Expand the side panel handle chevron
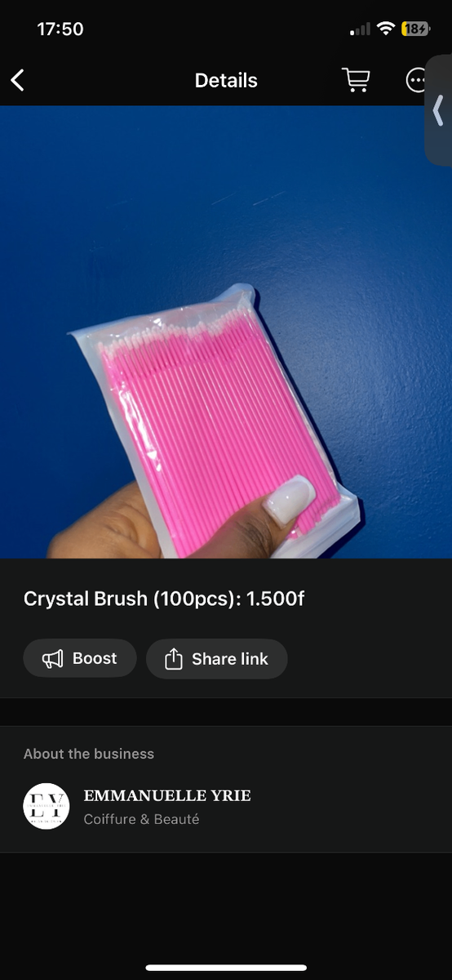This screenshot has width=452, height=980. pos(438,110)
